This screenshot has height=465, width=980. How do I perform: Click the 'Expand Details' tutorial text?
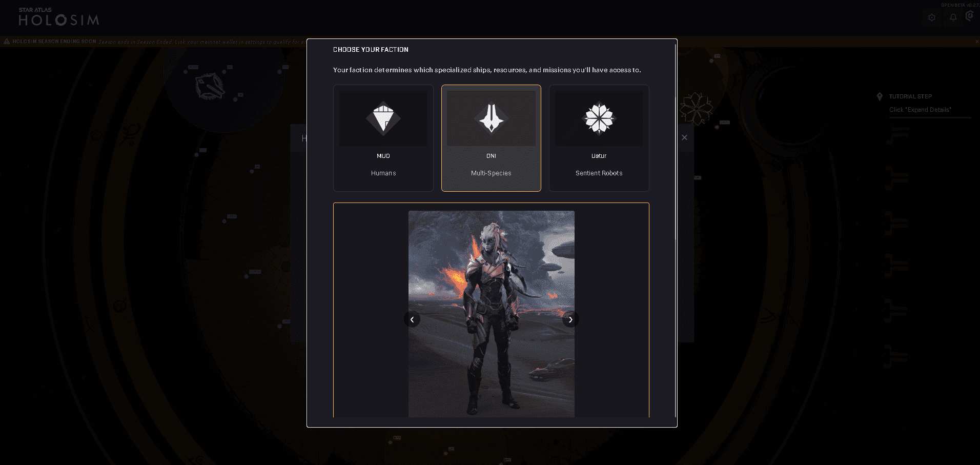920,110
